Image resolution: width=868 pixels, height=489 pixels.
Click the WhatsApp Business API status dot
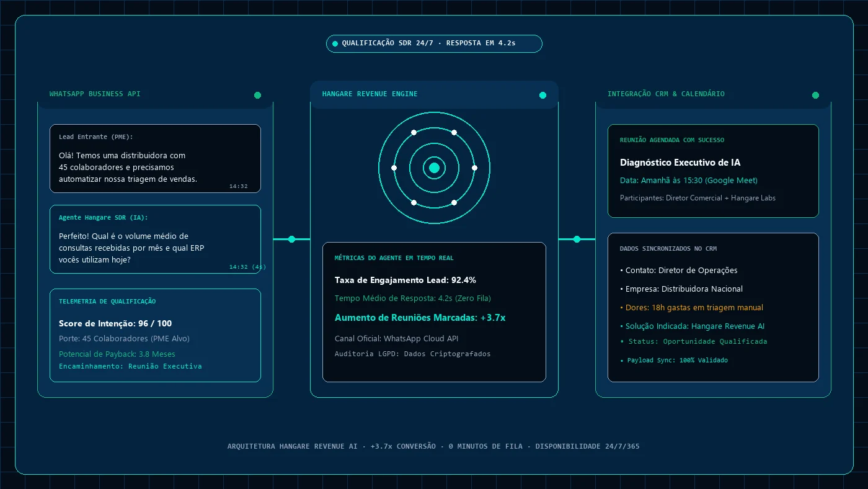point(257,95)
